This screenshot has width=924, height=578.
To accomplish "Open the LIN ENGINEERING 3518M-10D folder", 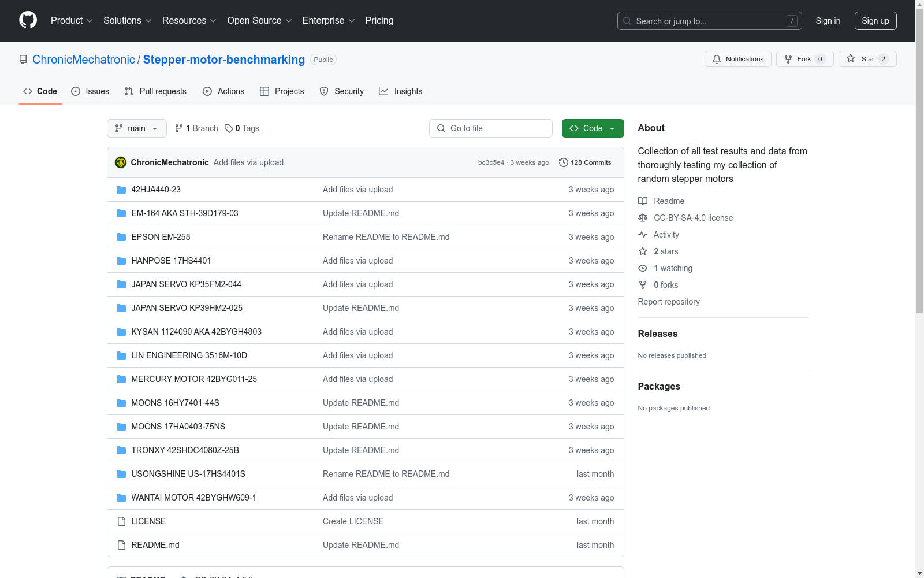I will pos(189,355).
